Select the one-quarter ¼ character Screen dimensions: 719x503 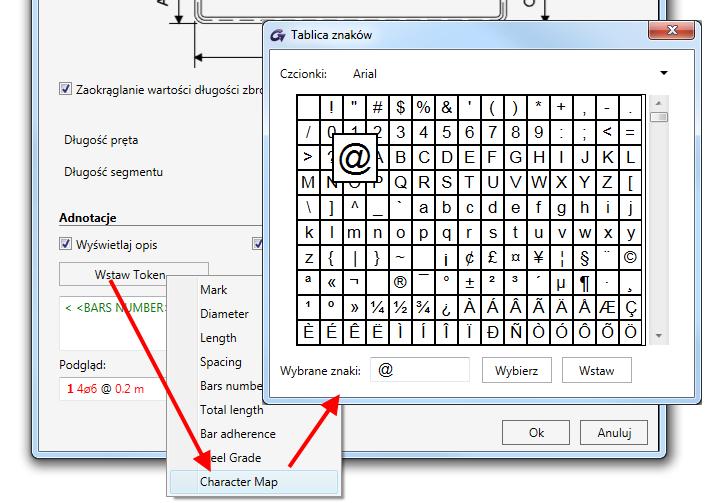[377, 307]
